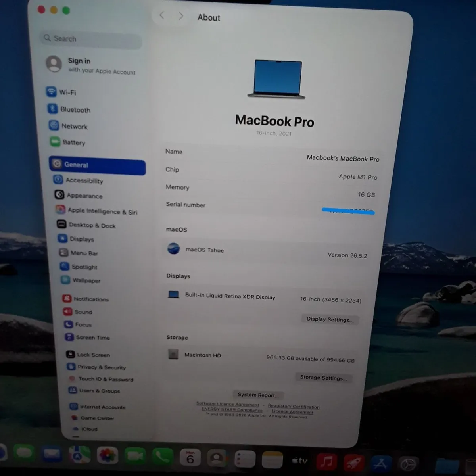This screenshot has width=476, height=476.
Task: Open the Battery settings pane
Action: click(68, 142)
